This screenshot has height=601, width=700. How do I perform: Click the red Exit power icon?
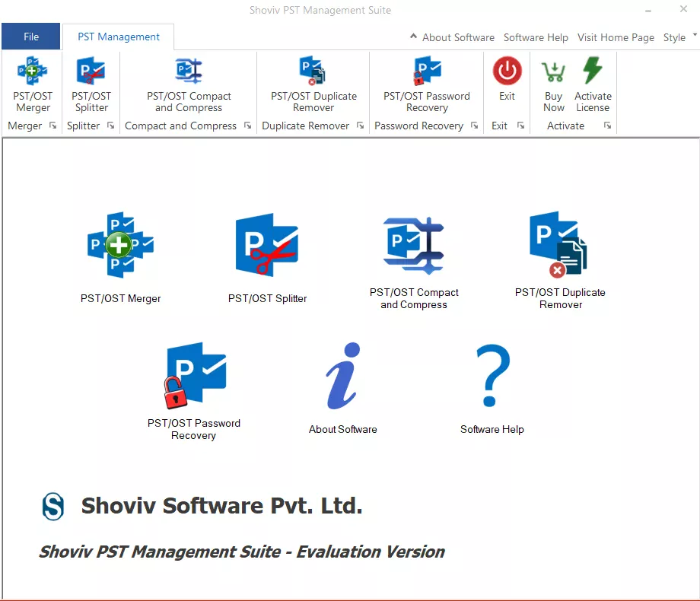[508, 71]
